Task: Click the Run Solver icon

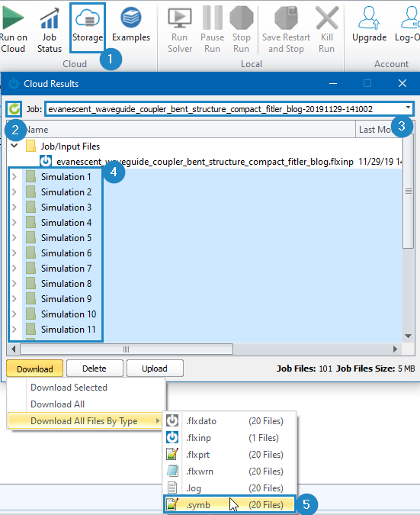Action: tap(179, 18)
